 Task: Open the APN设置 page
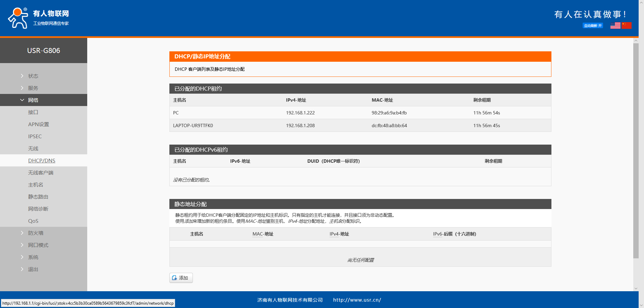tap(38, 124)
